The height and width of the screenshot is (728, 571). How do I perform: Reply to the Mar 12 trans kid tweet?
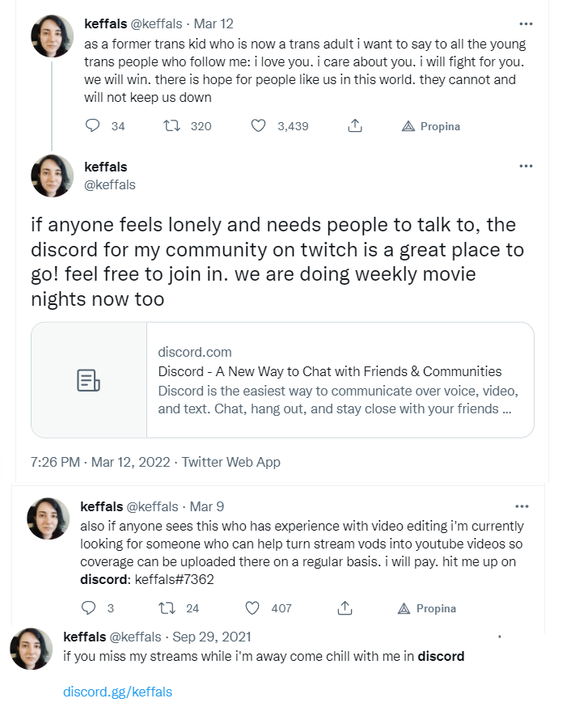tap(93, 126)
